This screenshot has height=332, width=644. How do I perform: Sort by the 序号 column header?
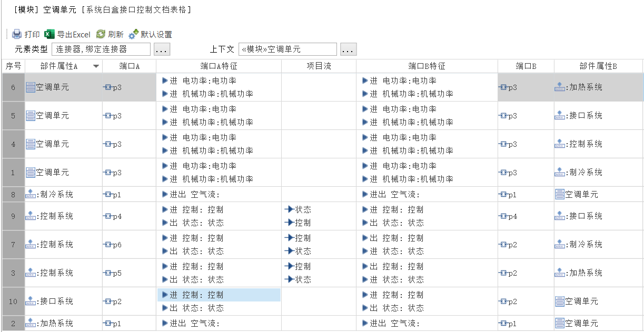tap(13, 66)
